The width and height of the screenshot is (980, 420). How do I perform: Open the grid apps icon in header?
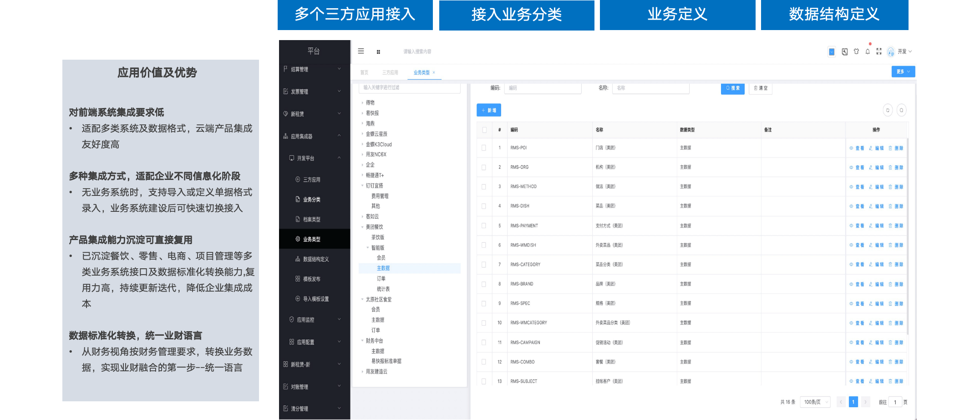tap(378, 52)
